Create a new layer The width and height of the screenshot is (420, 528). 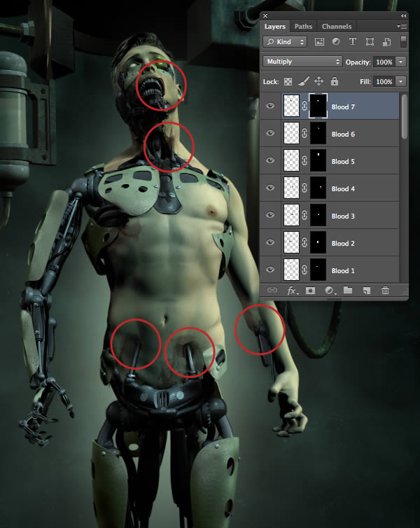[x=366, y=291]
